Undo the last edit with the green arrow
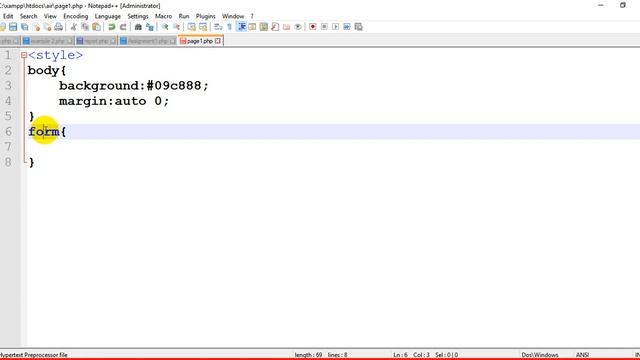Image resolution: width=640 pixels, height=360 pixels. [111, 27]
